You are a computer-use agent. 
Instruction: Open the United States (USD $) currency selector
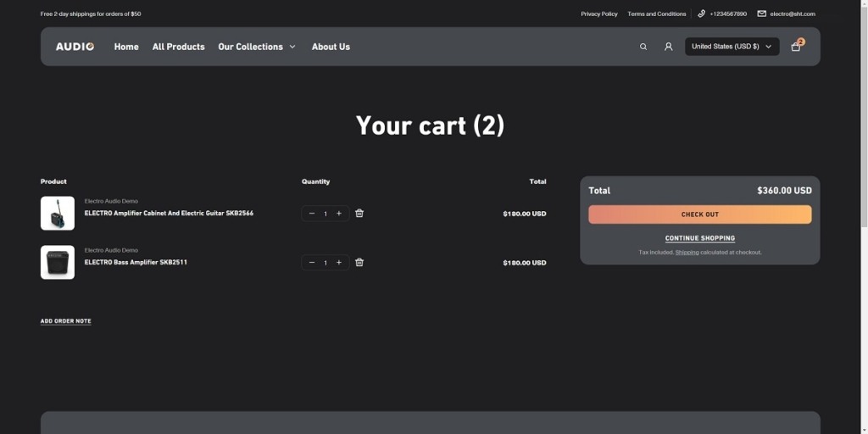(x=732, y=47)
